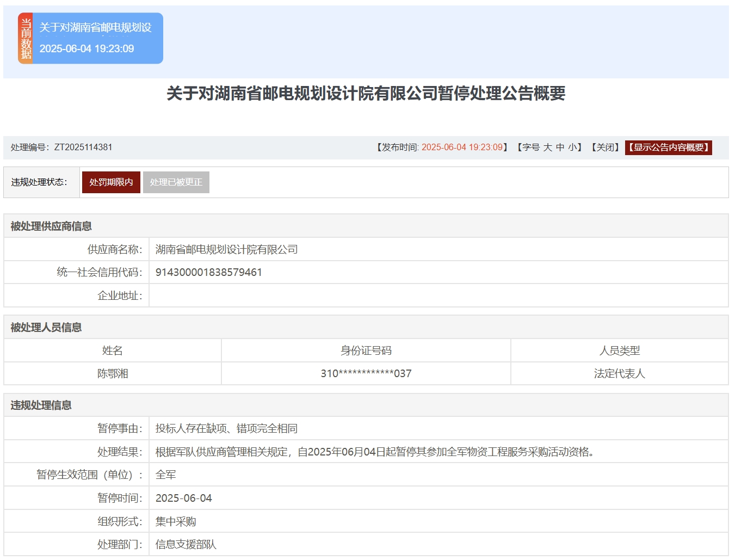
Task: Set font size to 大
Action: pyautogui.click(x=547, y=147)
